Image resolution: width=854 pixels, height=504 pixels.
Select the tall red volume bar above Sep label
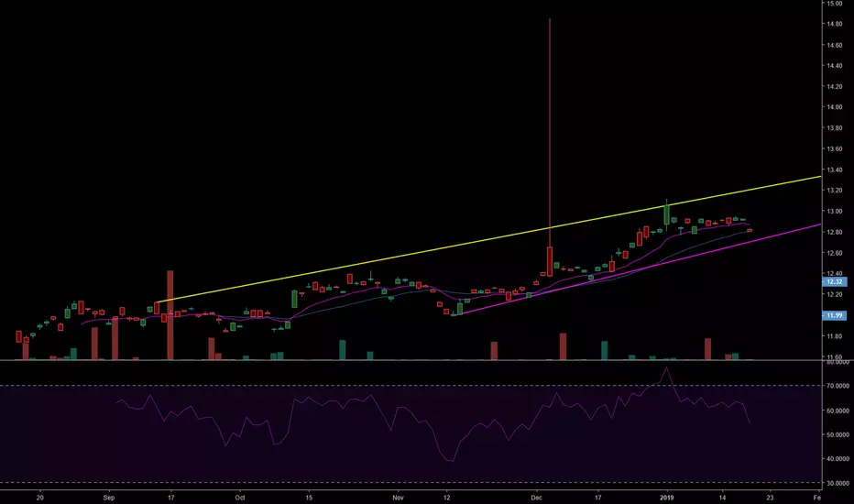point(115,338)
